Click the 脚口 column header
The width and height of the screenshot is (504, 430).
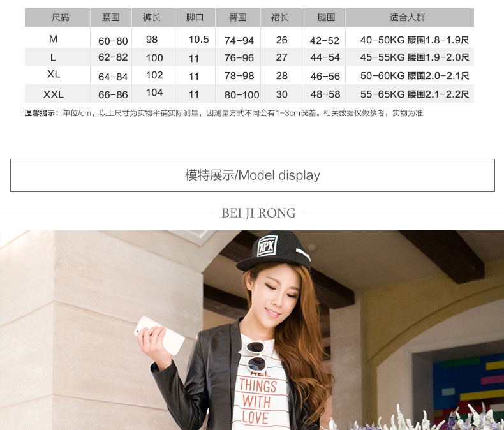tap(195, 17)
